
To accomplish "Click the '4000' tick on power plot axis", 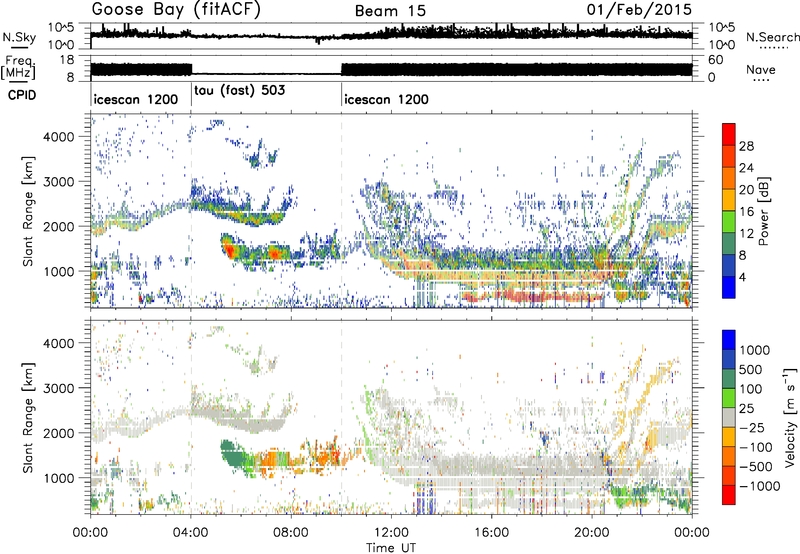I will (x=60, y=137).
